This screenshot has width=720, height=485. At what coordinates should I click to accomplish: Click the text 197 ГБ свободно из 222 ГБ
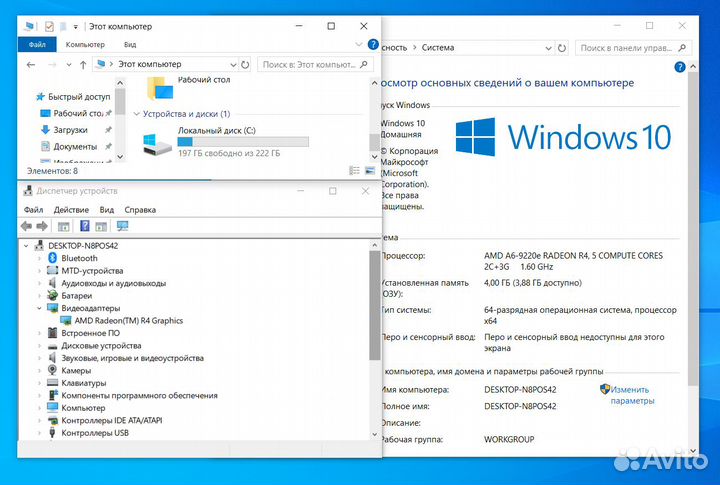[229, 153]
